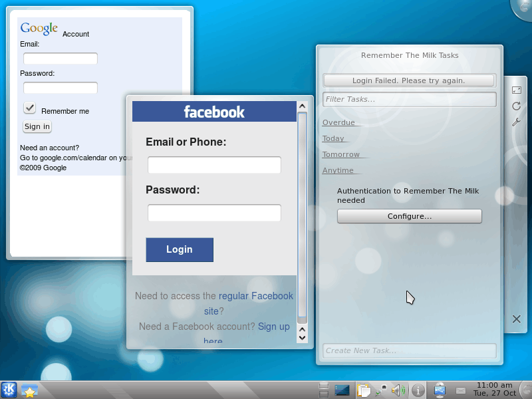Viewport: 532px width, 399px height.
Task: Click the facebook logo header
Action: pos(214,112)
